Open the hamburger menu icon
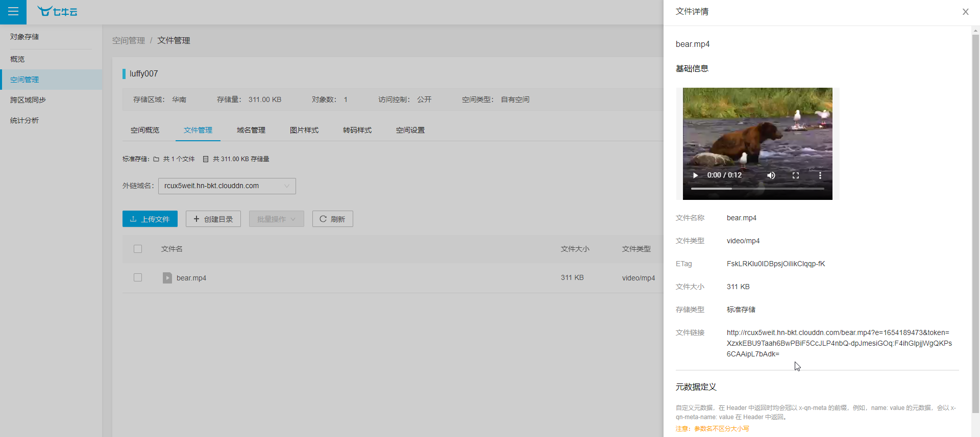The width and height of the screenshot is (980, 437). [13, 12]
